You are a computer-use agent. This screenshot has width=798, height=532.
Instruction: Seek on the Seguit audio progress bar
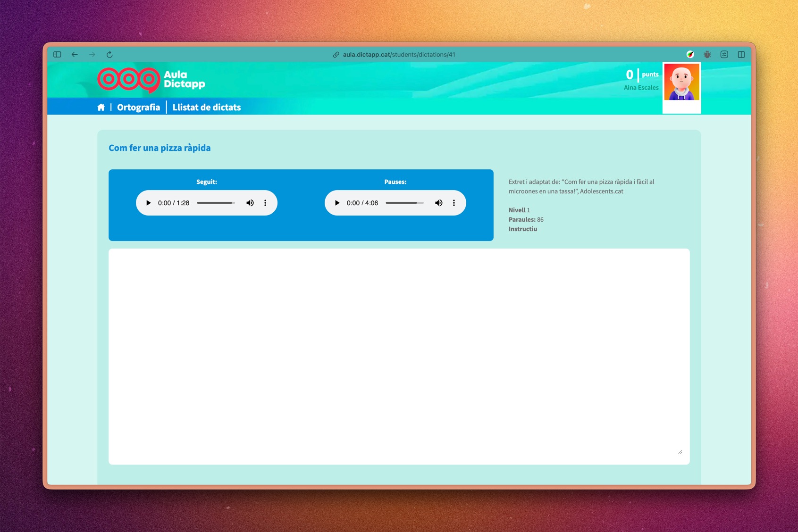click(216, 203)
